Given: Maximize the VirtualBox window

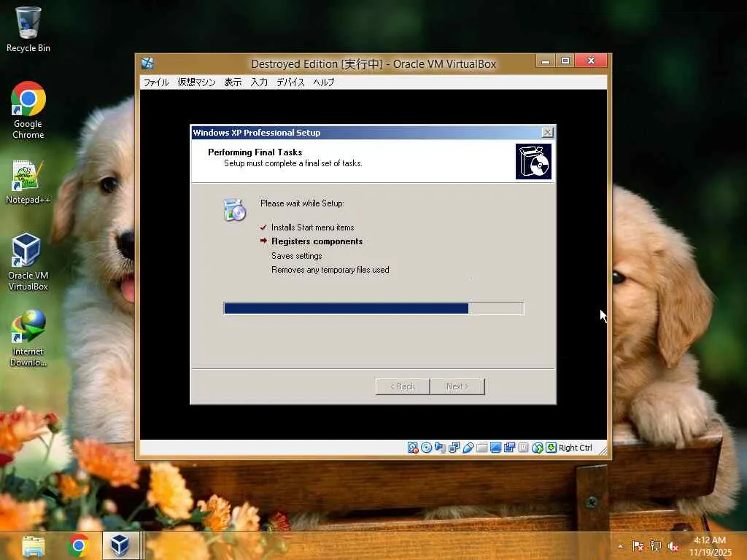Looking at the screenshot, I should click(x=565, y=61).
